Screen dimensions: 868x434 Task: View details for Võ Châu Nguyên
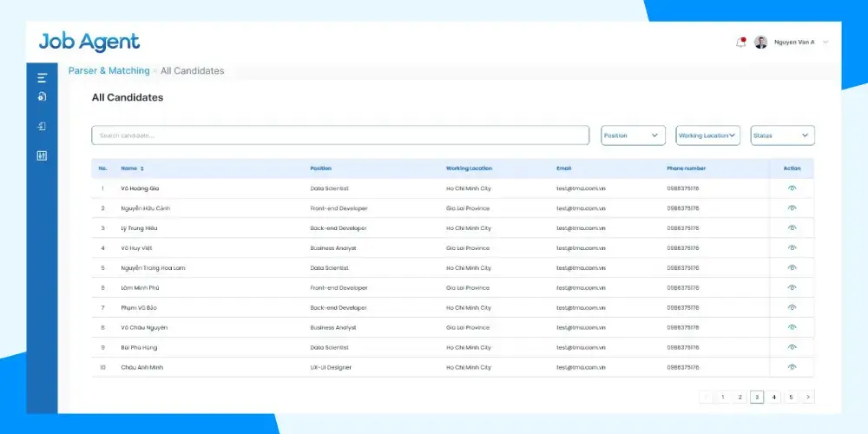[x=792, y=328]
